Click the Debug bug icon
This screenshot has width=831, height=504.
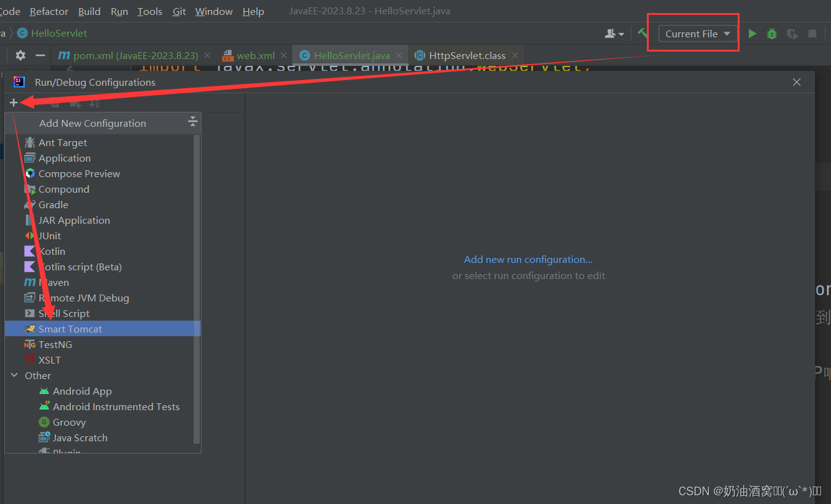point(772,34)
